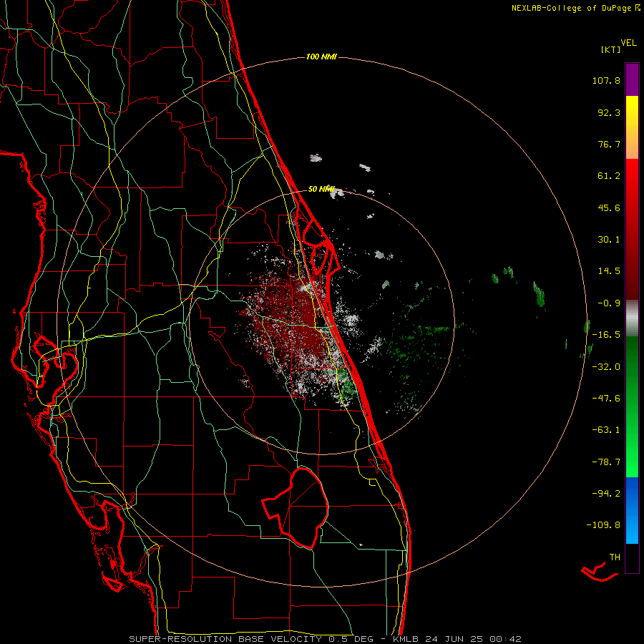Screen dimensions: 644x644
Task: Click the 107.8 value on velocity scale
Action: point(606,80)
